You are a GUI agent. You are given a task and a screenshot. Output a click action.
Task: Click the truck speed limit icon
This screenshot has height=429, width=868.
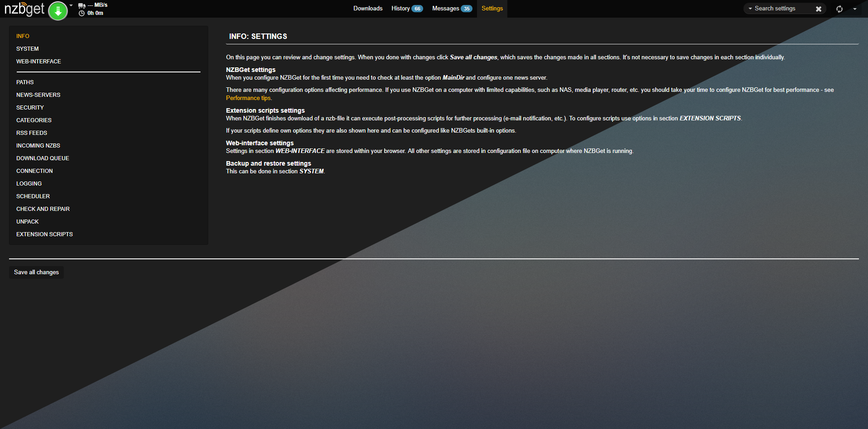81,5
